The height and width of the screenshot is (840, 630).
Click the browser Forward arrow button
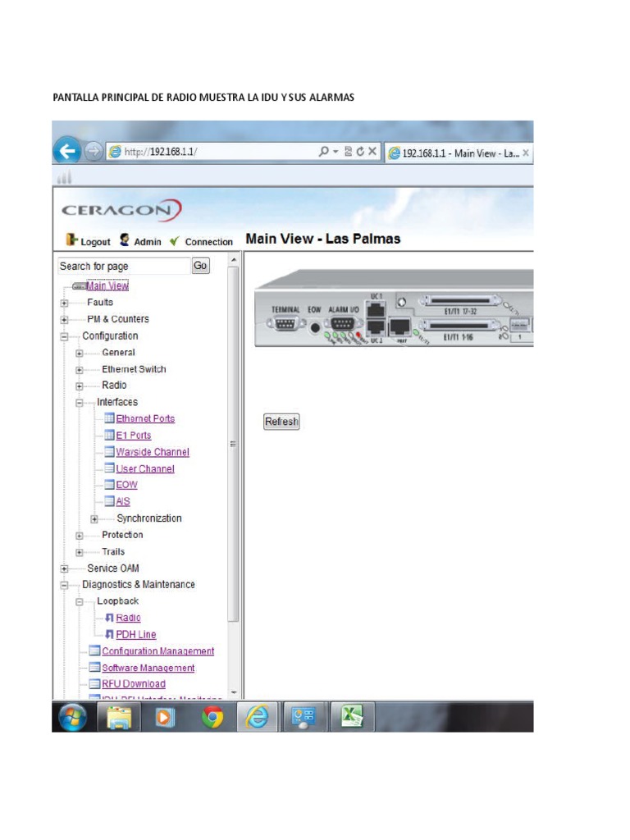tap(94, 152)
